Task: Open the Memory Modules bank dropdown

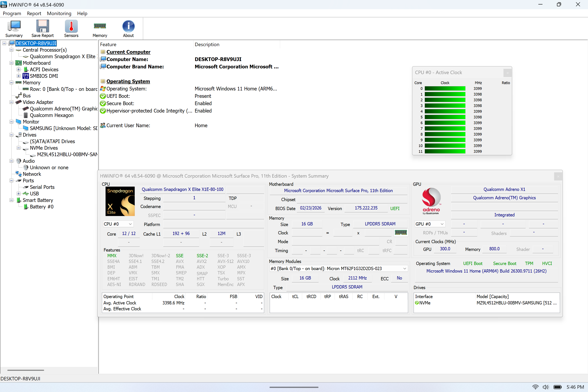Action: 339,268
